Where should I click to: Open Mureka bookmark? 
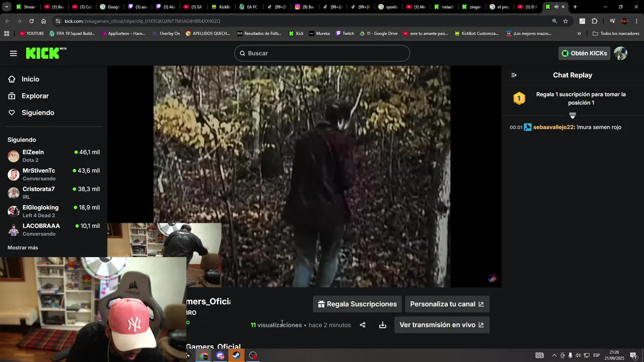click(x=319, y=33)
